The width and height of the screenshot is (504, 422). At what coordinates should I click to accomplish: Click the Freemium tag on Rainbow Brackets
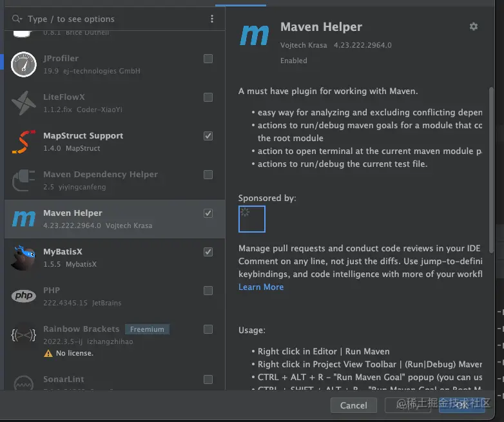point(147,329)
